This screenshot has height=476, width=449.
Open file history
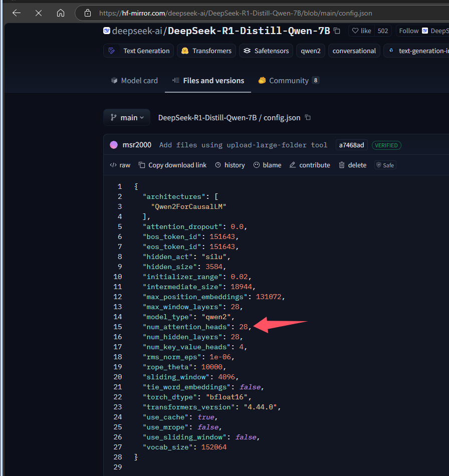[230, 165]
